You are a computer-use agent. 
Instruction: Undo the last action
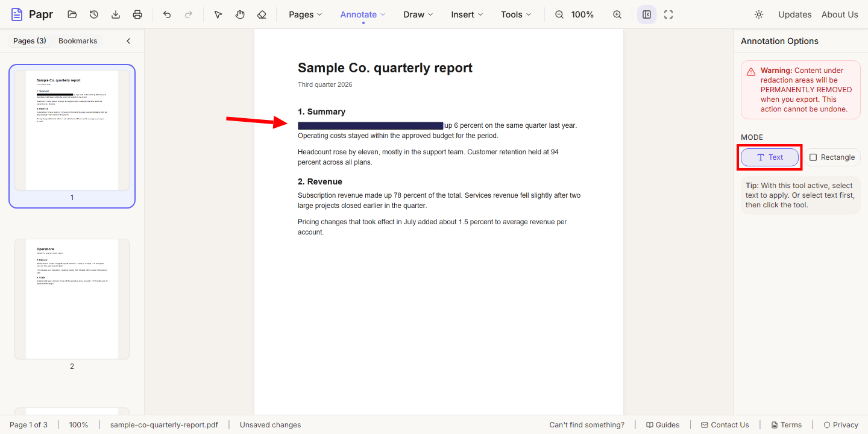click(x=167, y=14)
